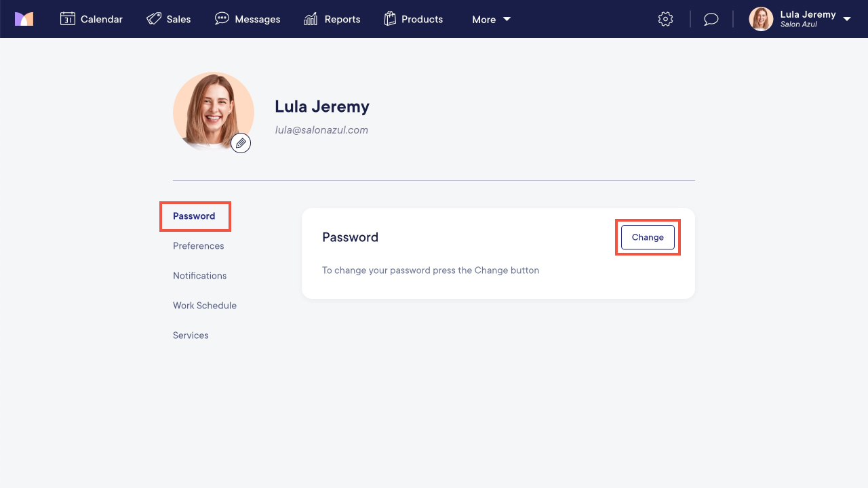The height and width of the screenshot is (488, 868).
Task: View the Reports bar chart icon
Action: [310, 19]
